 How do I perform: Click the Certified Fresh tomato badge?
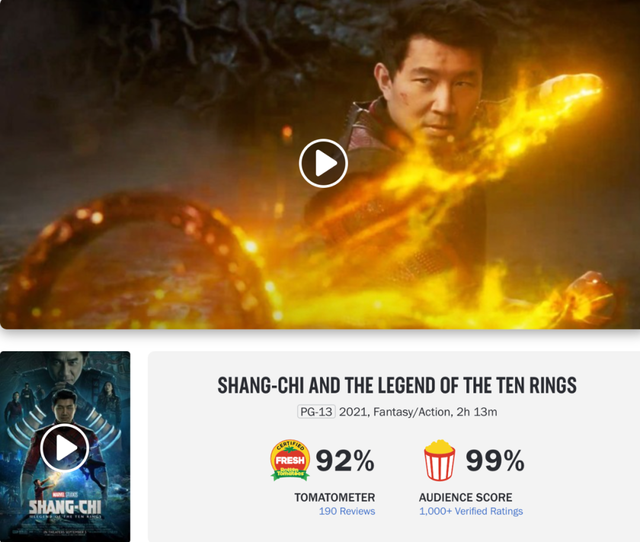click(290, 460)
